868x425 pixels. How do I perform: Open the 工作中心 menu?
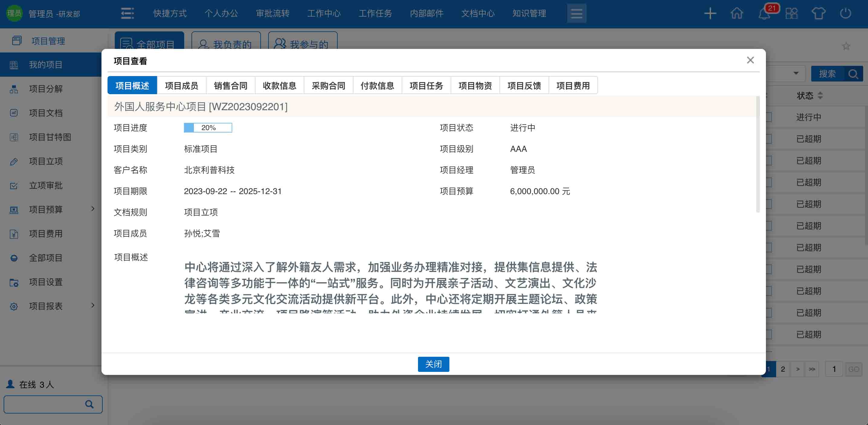[x=324, y=14]
